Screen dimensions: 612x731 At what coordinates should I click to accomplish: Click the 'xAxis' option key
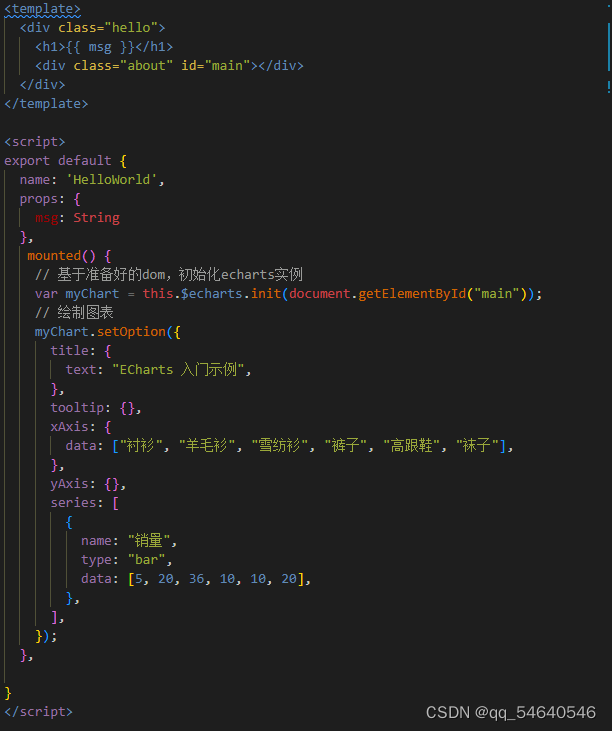(69, 427)
